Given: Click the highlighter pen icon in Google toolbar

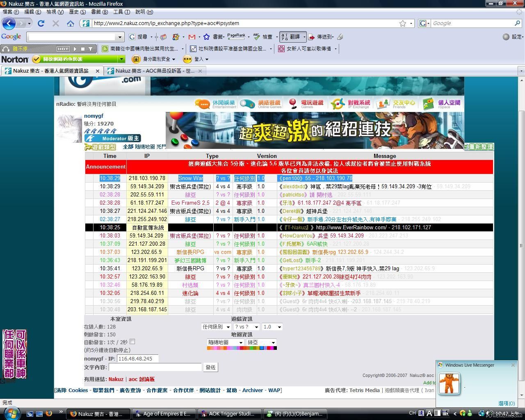Looking at the screenshot, I should tap(340, 37).
